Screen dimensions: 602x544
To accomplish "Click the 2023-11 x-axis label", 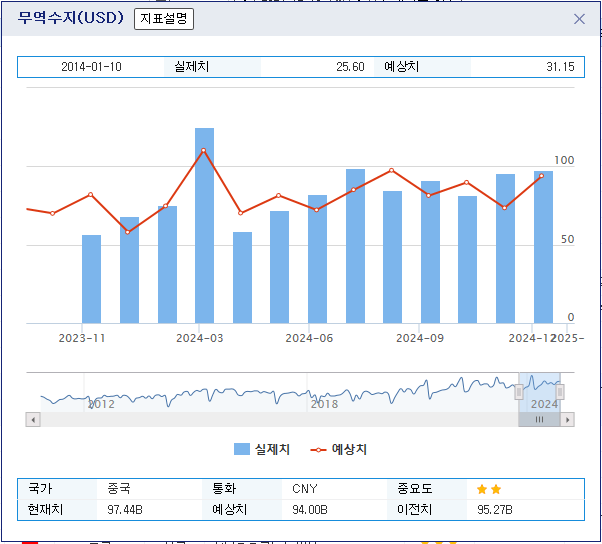I will (82, 338).
